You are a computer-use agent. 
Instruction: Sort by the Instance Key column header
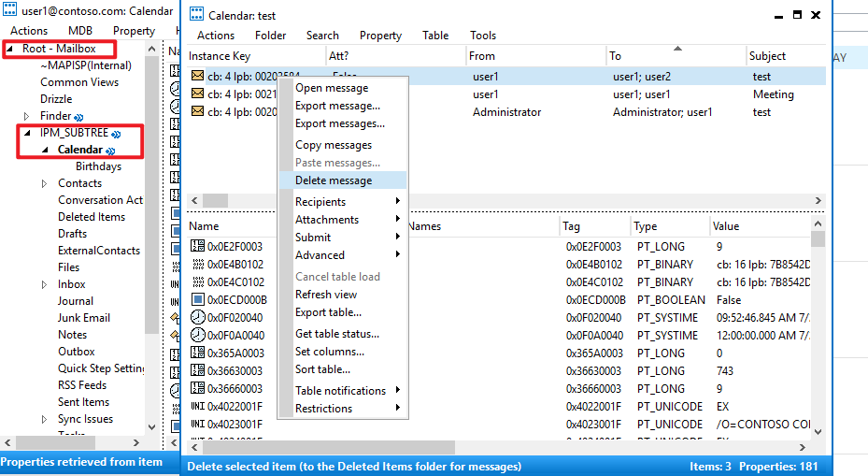[x=256, y=56]
